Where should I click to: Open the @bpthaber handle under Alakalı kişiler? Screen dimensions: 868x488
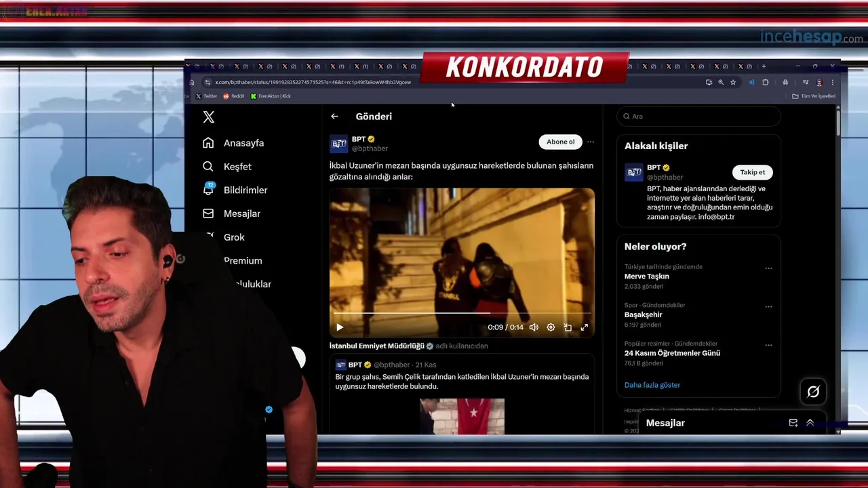click(665, 178)
